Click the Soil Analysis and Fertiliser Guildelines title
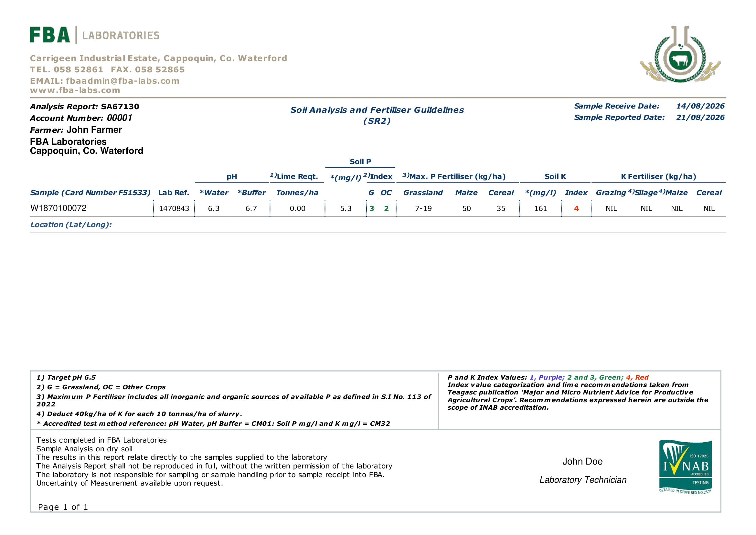 click(x=377, y=110)
